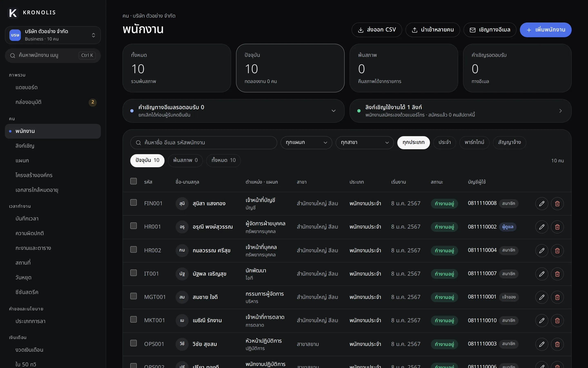The width and height of the screenshot is (588, 368).
Task: Open the ทุกแผนก department dropdown
Action: click(x=306, y=143)
